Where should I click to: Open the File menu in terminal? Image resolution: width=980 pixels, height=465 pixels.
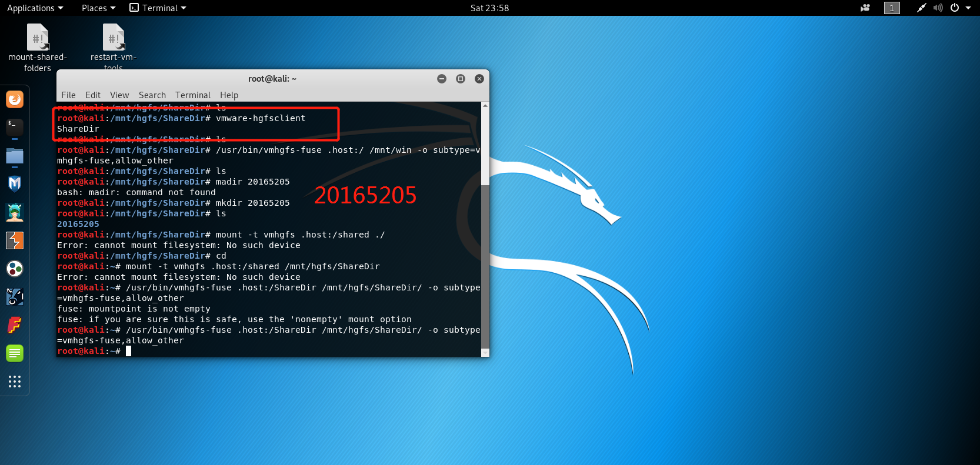pos(68,95)
